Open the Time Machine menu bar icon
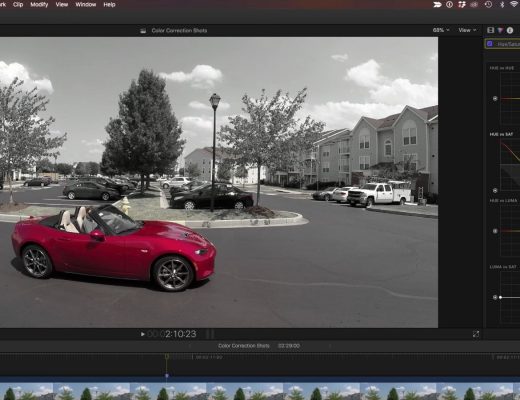The image size is (520, 400). coord(488,4)
